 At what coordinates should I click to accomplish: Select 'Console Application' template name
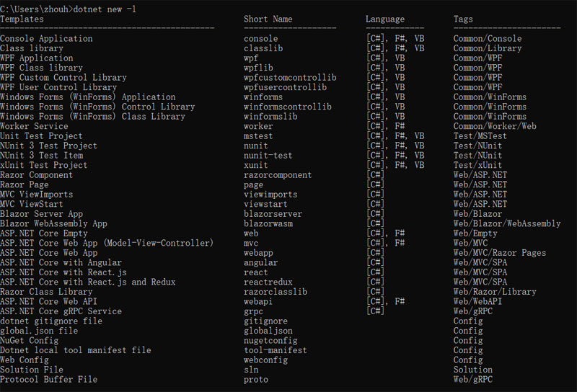(x=46, y=39)
